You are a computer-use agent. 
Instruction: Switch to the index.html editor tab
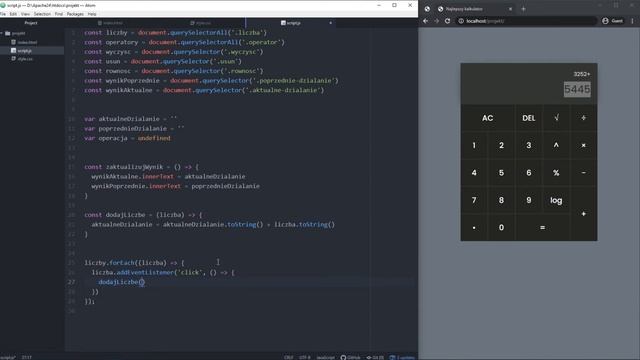click(110, 23)
